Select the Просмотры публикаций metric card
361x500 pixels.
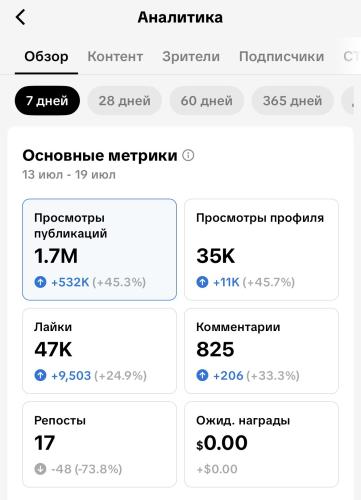click(x=99, y=250)
